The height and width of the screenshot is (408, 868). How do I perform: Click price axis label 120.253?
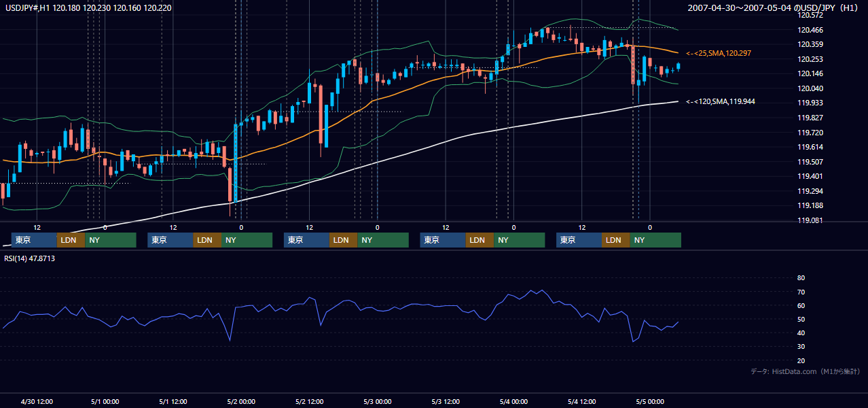[x=812, y=59]
